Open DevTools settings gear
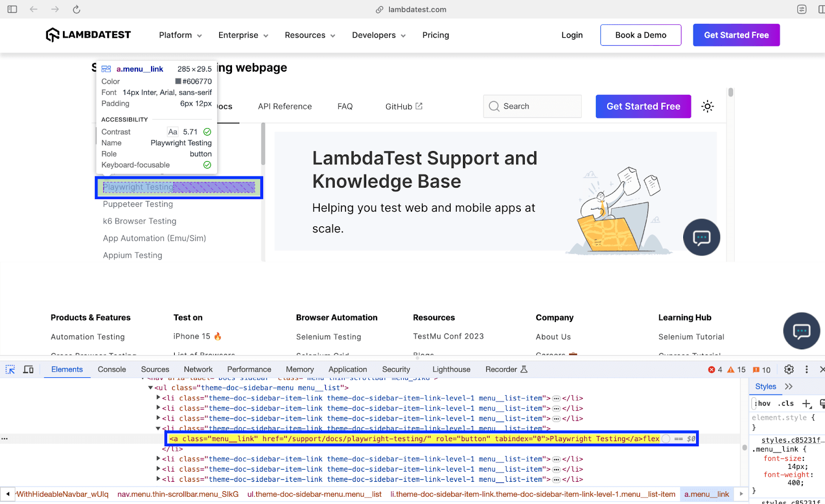 coord(789,369)
